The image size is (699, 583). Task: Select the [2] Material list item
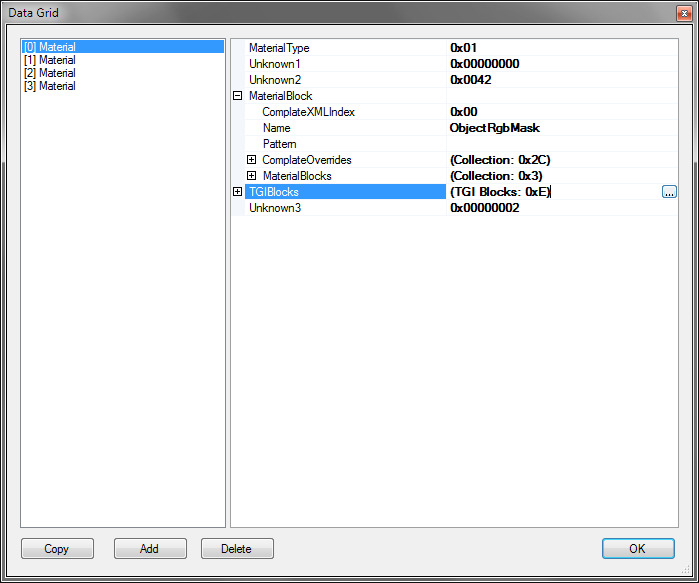point(49,73)
